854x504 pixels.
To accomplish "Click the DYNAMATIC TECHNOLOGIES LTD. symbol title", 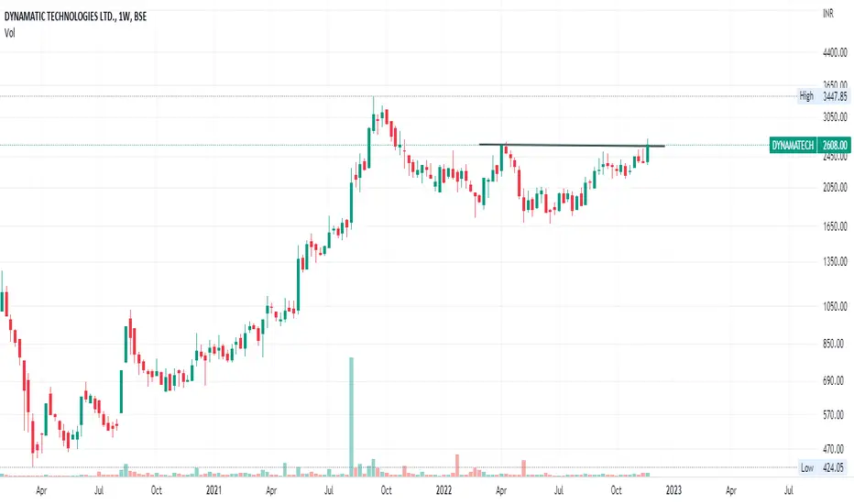I will 60,16.
